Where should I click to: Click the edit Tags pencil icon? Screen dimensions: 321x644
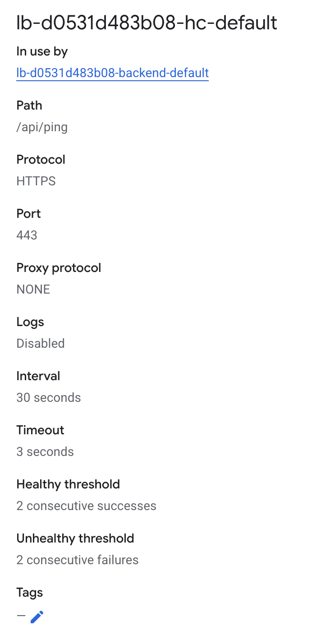point(37,616)
